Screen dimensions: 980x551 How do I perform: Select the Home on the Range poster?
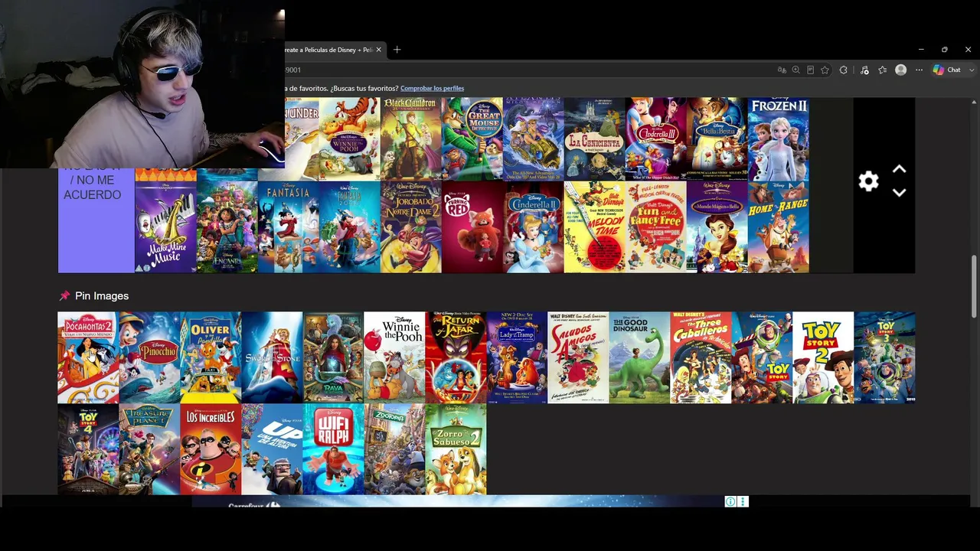(778, 227)
